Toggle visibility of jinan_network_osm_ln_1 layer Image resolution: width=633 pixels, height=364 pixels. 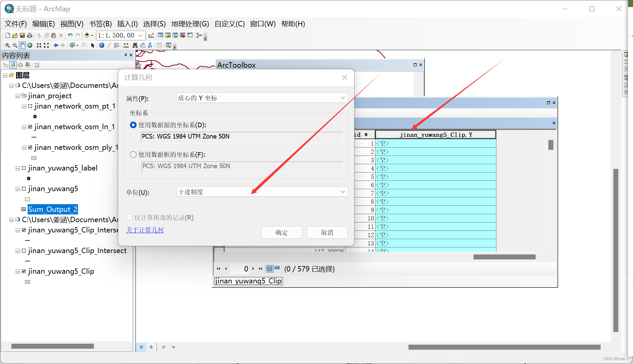tap(30, 127)
